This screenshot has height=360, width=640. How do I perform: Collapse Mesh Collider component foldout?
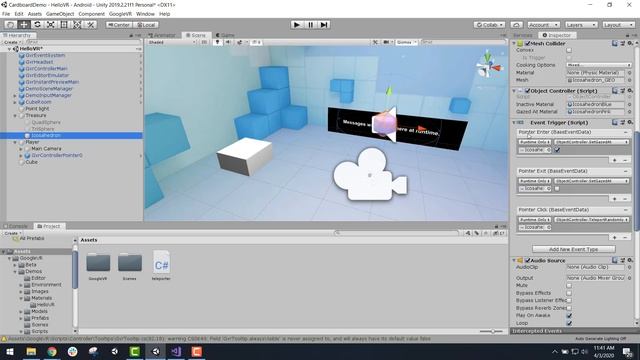click(x=514, y=43)
